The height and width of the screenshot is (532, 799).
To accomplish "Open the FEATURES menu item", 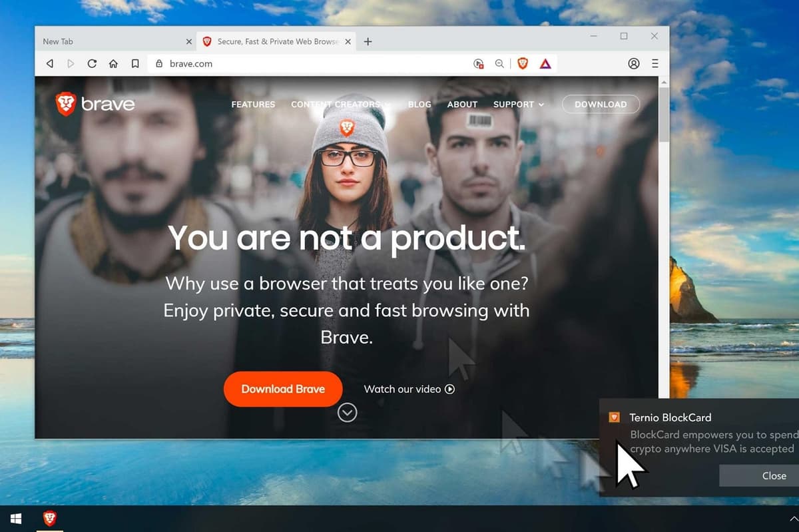I will point(253,105).
